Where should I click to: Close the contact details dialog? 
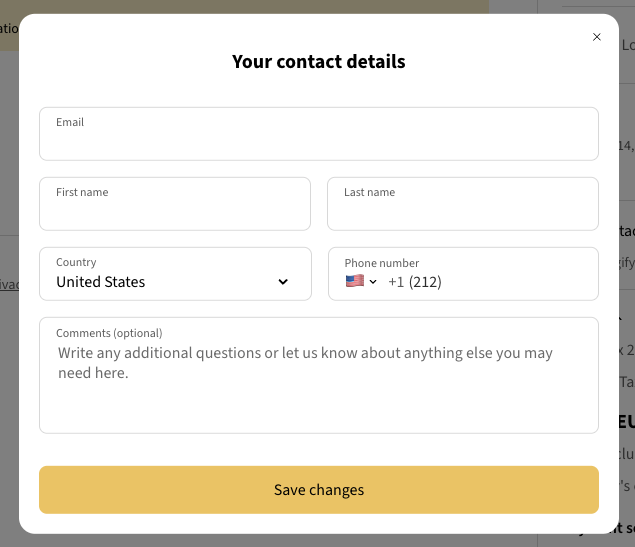pyautogui.click(x=597, y=37)
